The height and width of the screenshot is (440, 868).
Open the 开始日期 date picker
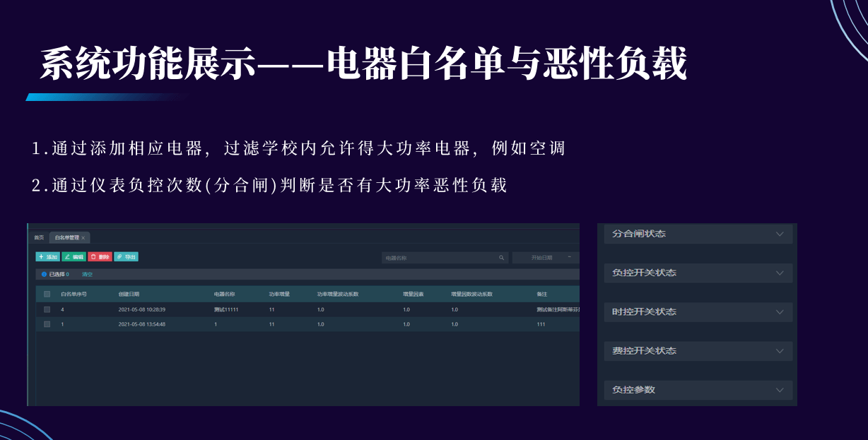pos(544,258)
